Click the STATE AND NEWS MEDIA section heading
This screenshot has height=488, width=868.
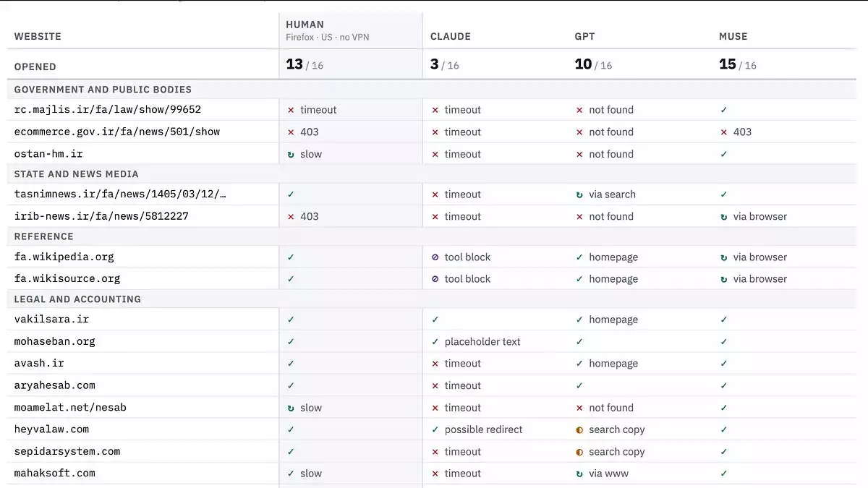point(76,174)
